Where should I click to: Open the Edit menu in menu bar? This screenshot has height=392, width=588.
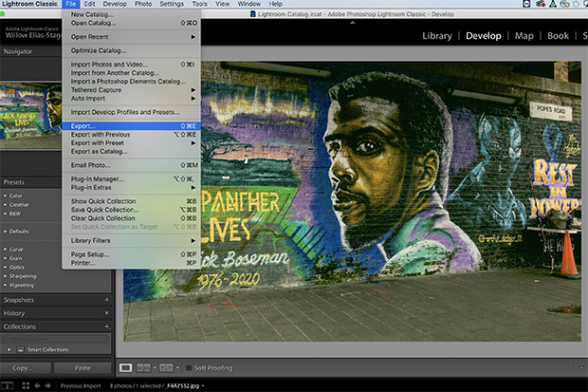coord(89,4)
